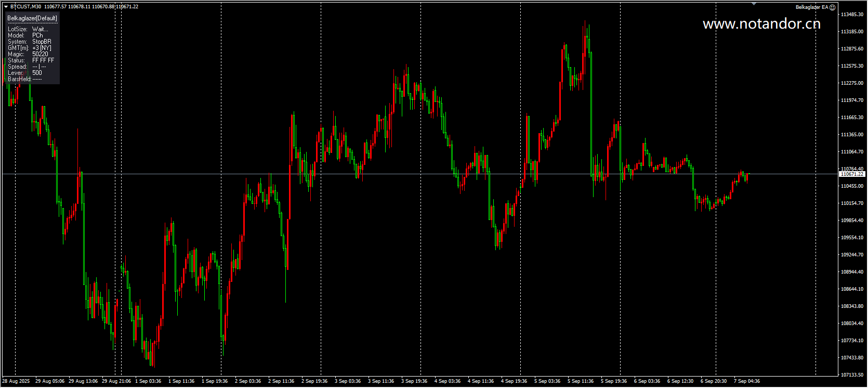Click the Magic 50220 value

click(40, 54)
